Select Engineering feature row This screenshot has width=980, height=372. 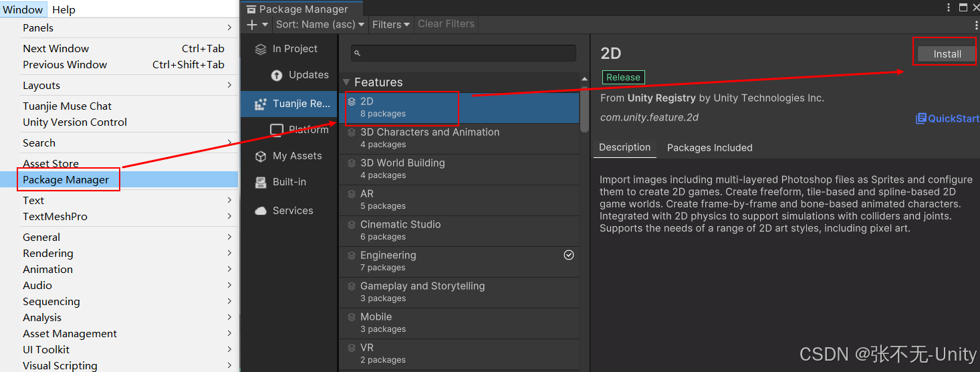(x=459, y=262)
